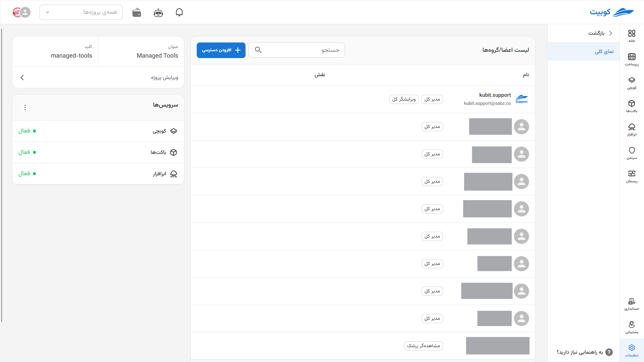Screen dimensions: 644x362
Task: Click سرویس‌ها panel heading
Action: pyautogui.click(x=166, y=105)
